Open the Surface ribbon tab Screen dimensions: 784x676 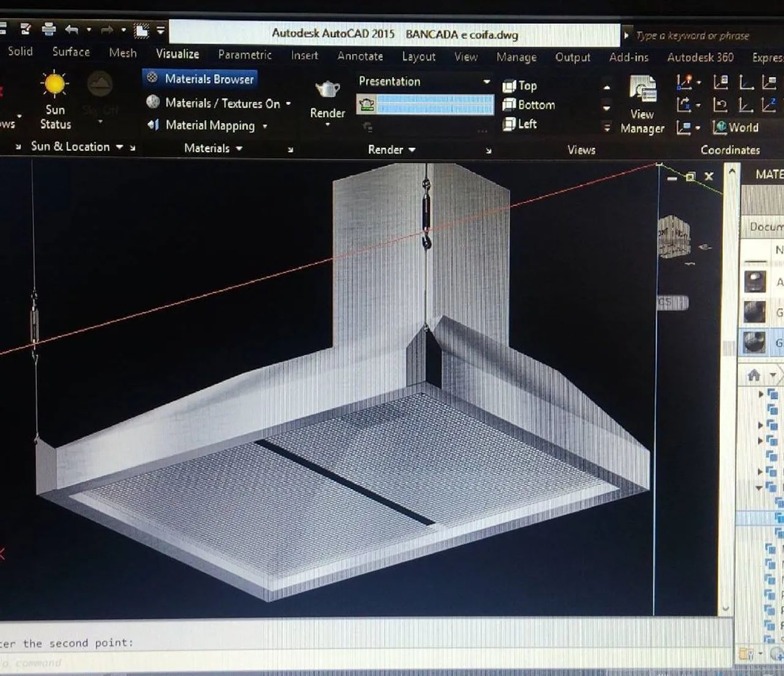click(71, 52)
